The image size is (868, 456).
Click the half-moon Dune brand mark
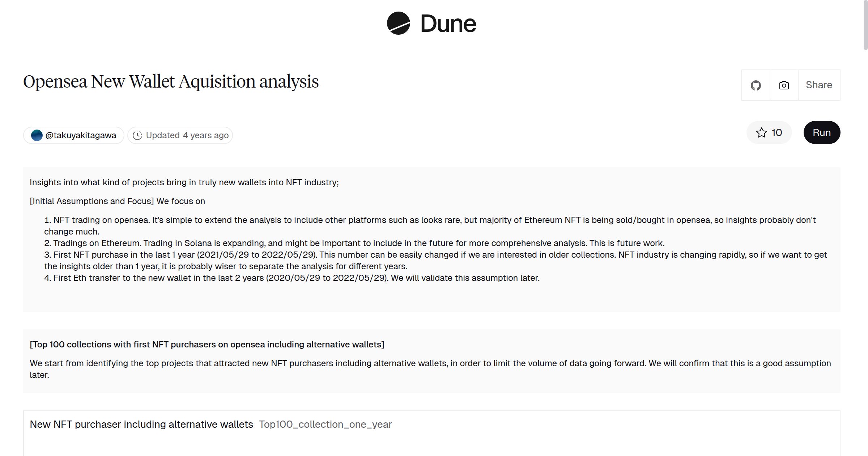397,23
